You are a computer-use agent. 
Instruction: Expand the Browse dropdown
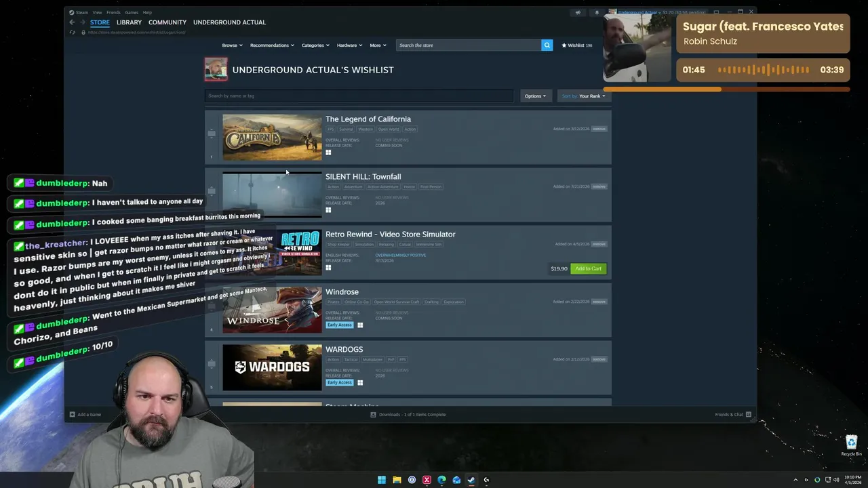[232, 45]
